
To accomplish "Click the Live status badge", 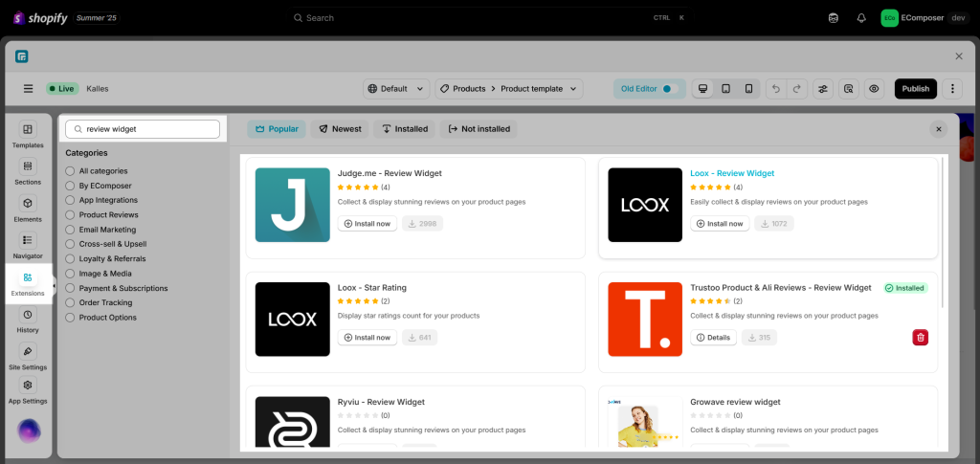I will tap(62, 89).
